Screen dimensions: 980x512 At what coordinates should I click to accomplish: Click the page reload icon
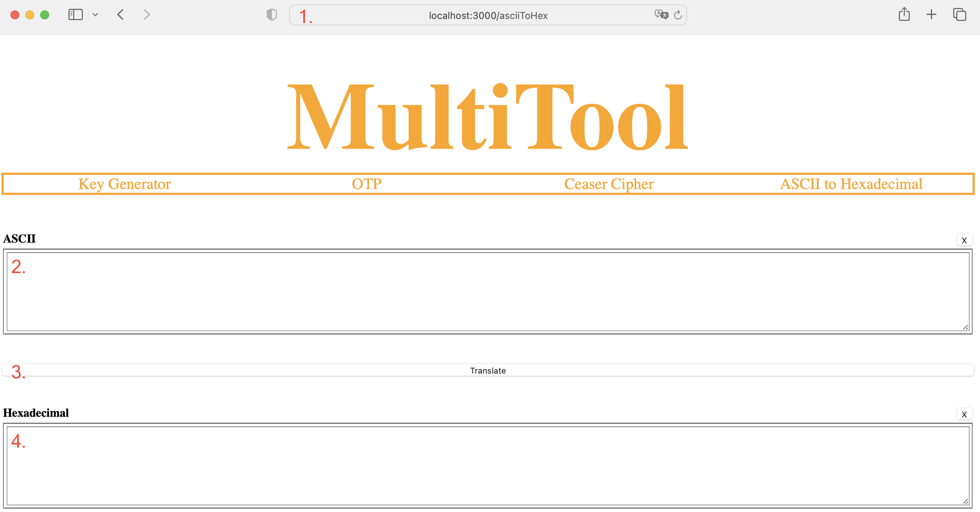tap(678, 15)
